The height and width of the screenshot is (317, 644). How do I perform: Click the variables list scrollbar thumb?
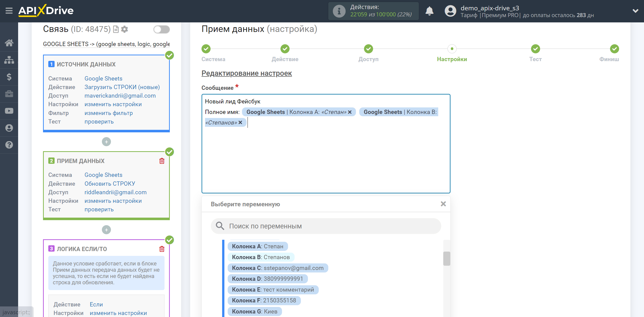click(447, 258)
